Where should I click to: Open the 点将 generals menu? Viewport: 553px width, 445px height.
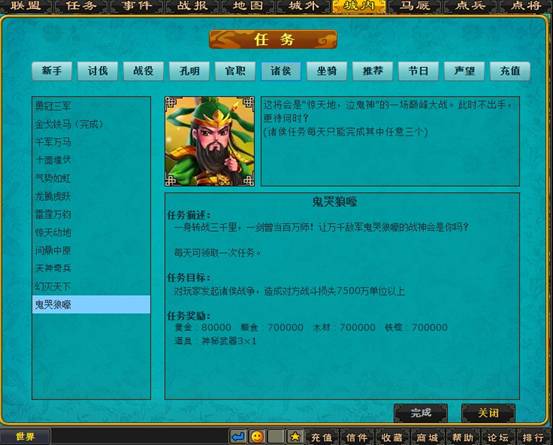tap(526, 6)
